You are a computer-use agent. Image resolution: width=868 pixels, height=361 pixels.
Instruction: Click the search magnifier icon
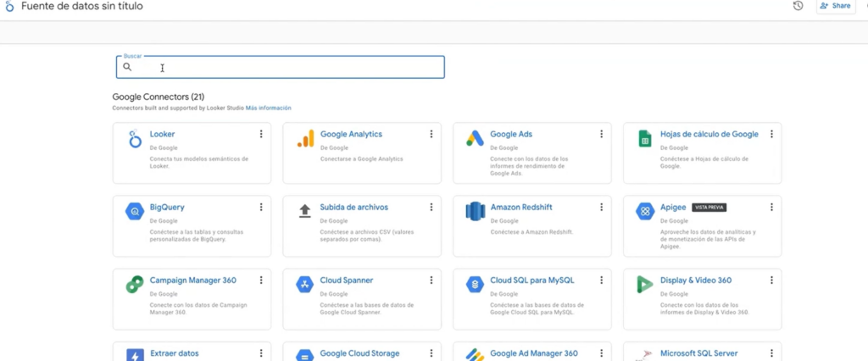click(x=127, y=67)
